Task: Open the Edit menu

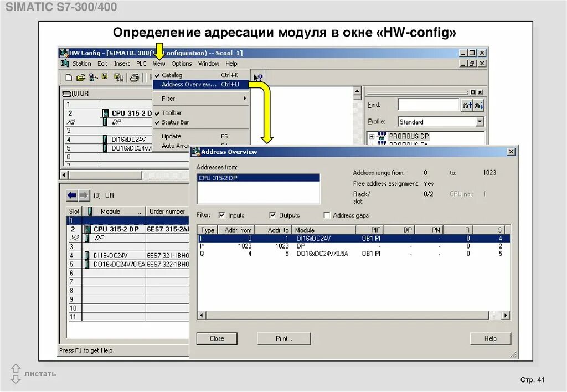Action: tap(102, 64)
